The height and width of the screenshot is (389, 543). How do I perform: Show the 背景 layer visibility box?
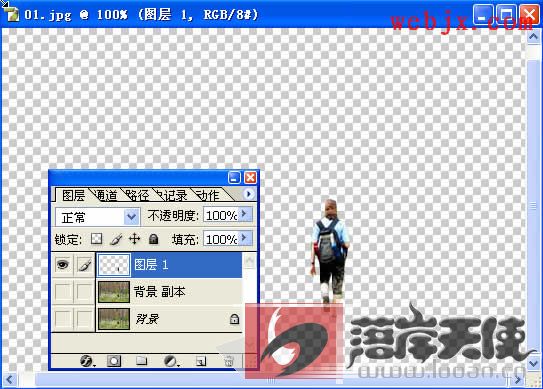(63, 319)
